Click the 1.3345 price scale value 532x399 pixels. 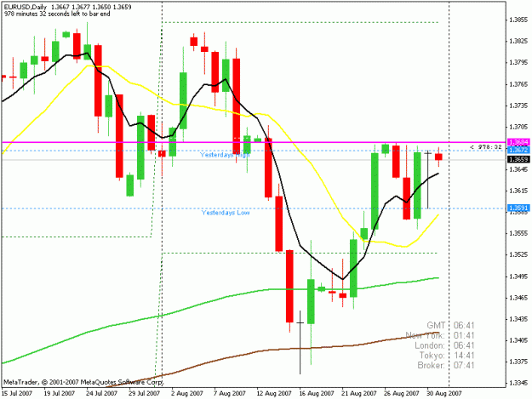coord(518,383)
